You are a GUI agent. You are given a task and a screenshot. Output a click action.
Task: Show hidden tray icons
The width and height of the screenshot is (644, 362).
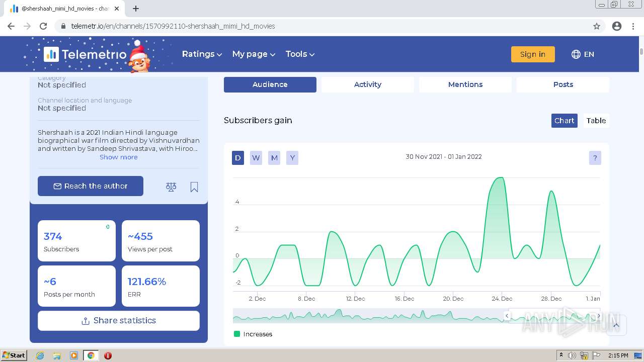561,355
